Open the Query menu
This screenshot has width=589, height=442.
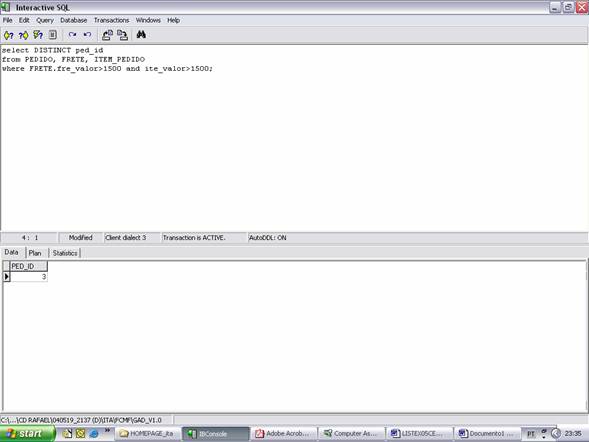[x=45, y=20]
